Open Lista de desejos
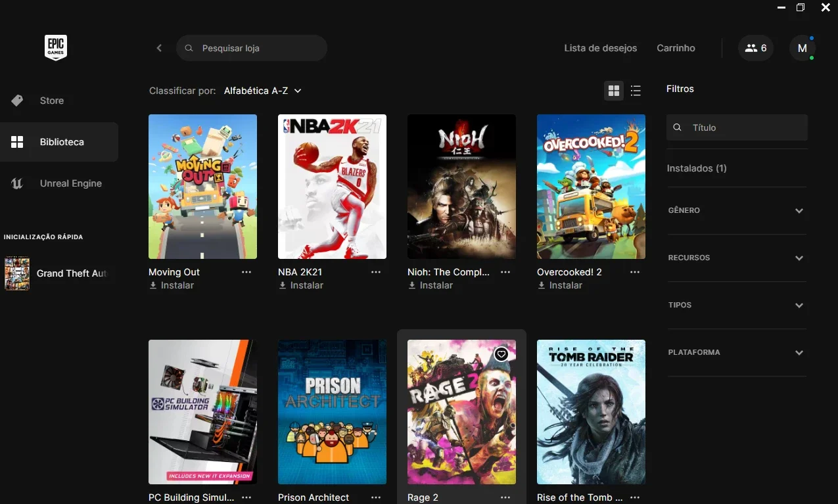 point(601,48)
